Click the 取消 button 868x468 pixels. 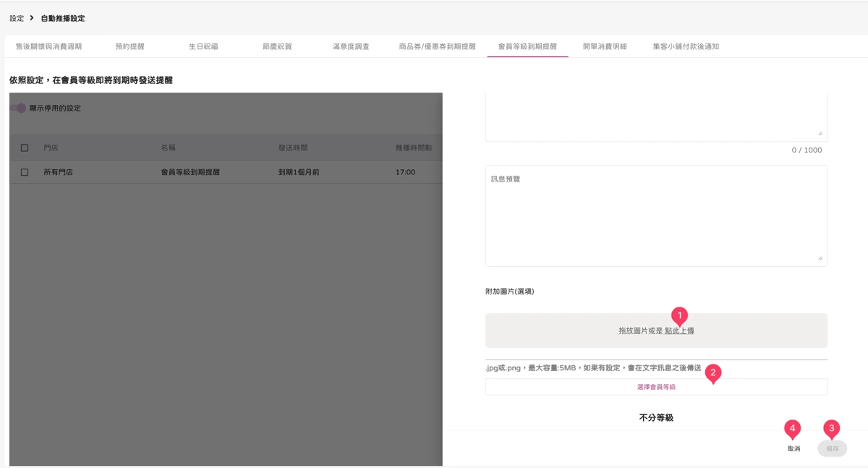coord(793,448)
